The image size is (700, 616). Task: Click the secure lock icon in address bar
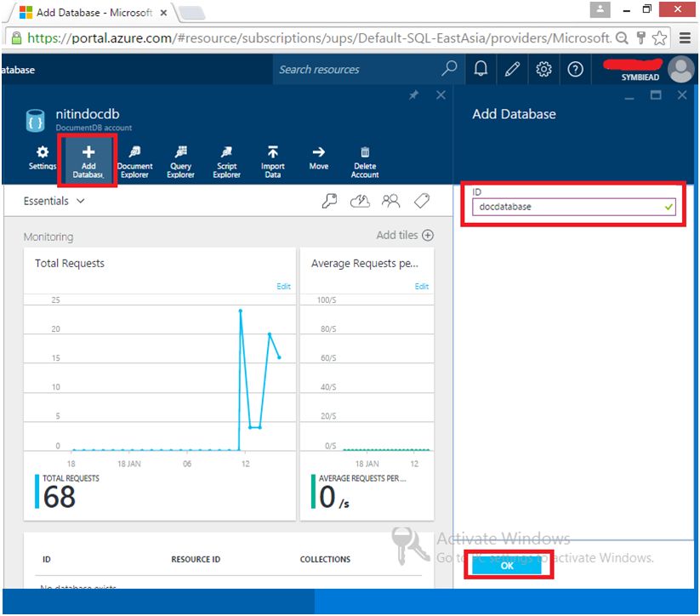coord(16,38)
